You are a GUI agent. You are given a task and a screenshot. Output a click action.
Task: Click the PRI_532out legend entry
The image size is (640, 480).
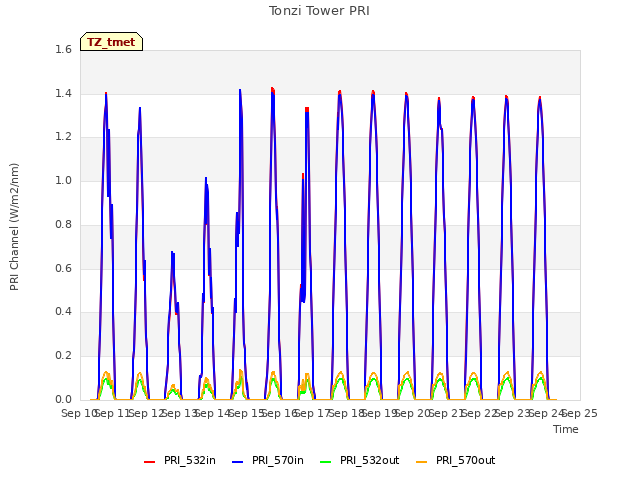tap(360, 460)
